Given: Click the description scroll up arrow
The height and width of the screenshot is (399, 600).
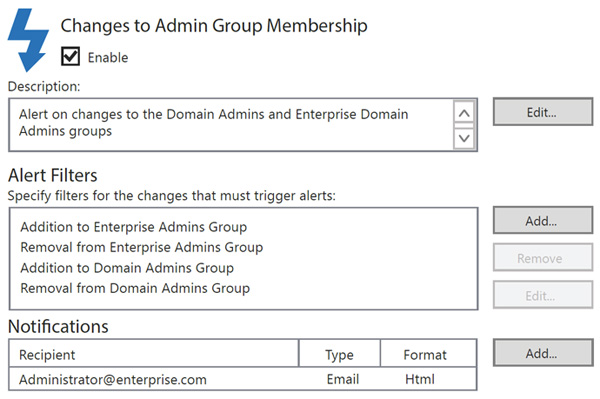Looking at the screenshot, I should point(464,113).
